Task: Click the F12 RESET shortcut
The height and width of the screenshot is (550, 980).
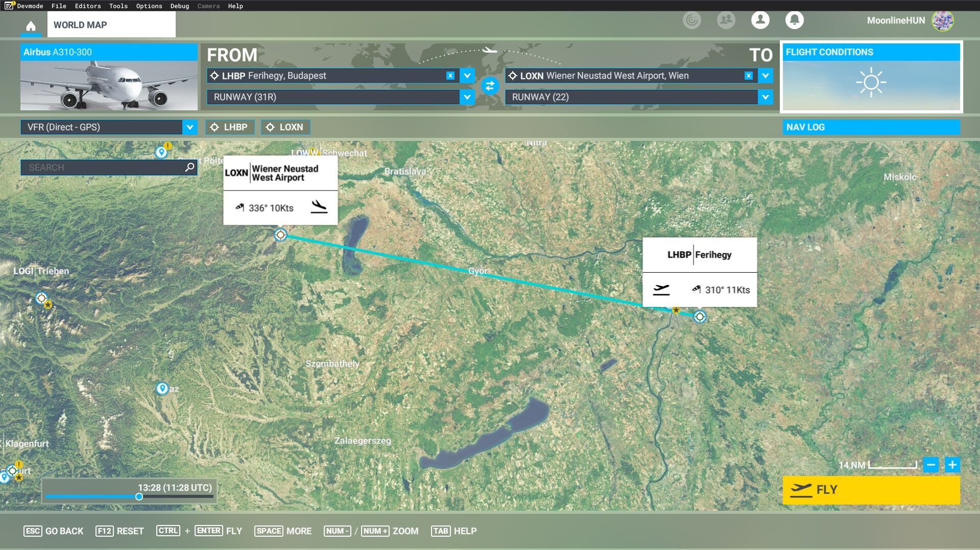Action: point(119,531)
